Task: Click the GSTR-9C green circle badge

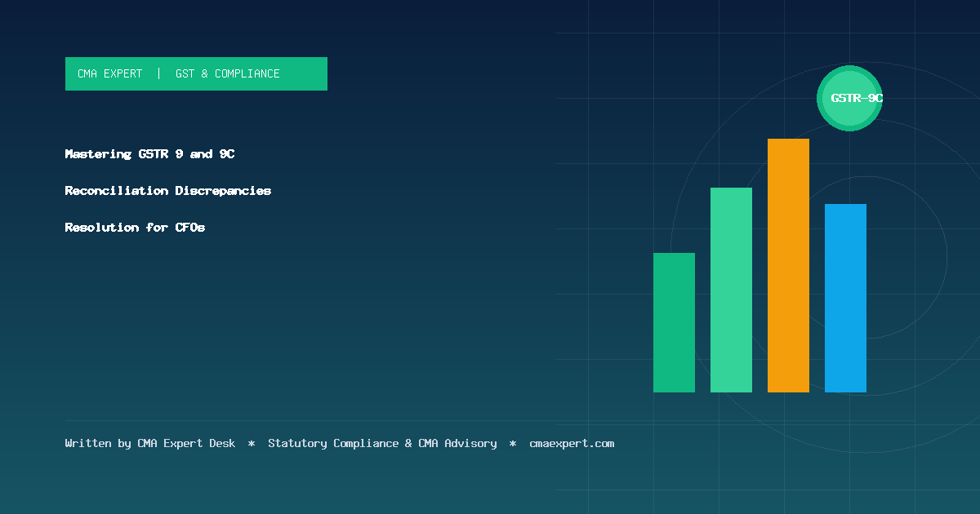Action: click(850, 98)
